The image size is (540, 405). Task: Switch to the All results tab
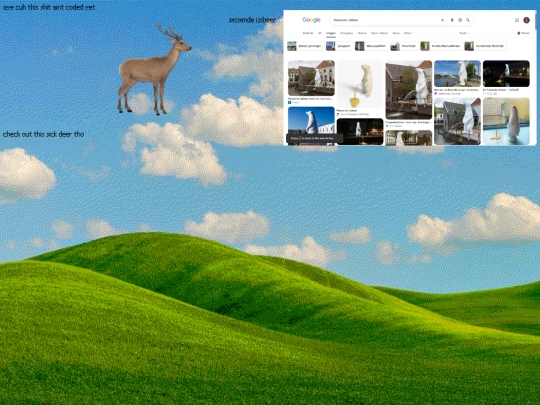(x=320, y=33)
